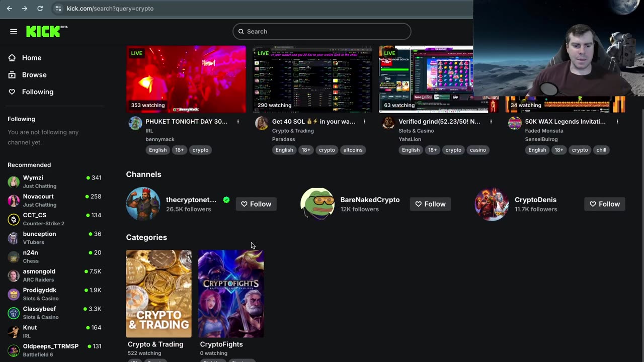Open the site info icon in the address bar
The width and height of the screenshot is (644, 362).
(58, 9)
